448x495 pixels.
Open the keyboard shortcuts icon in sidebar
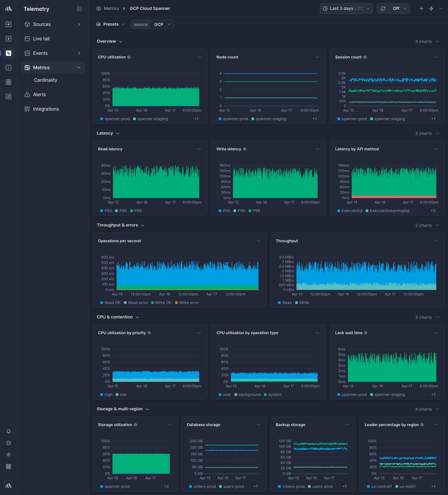click(8, 466)
